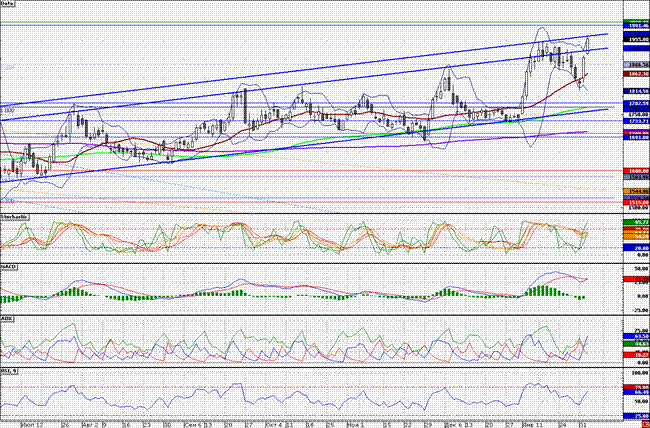This screenshot has width=650, height=428.
Task: Click the red 18.27 ADX value tag
Action: click(x=636, y=355)
